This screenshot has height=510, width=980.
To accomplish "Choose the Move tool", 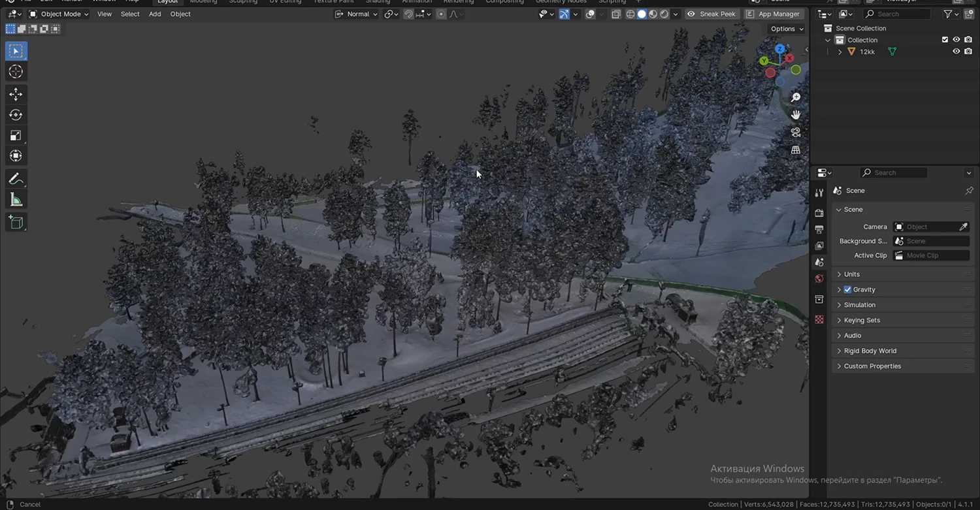I will [x=16, y=95].
